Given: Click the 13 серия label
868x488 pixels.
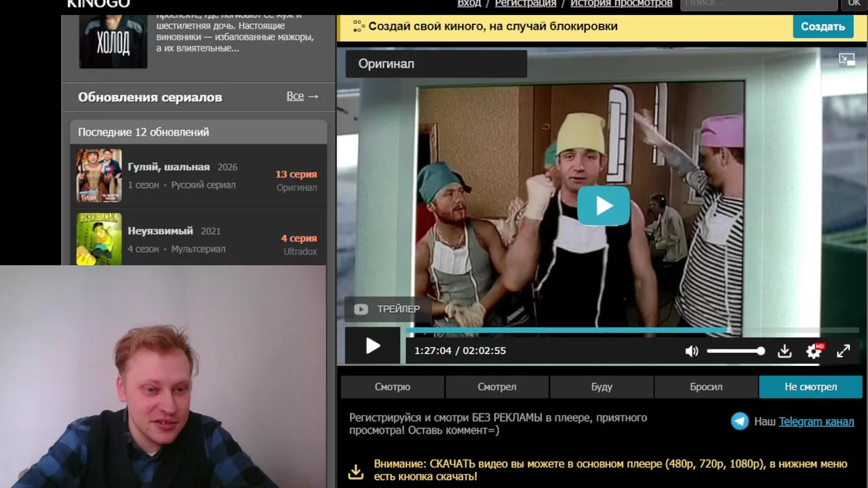Looking at the screenshot, I should (296, 174).
